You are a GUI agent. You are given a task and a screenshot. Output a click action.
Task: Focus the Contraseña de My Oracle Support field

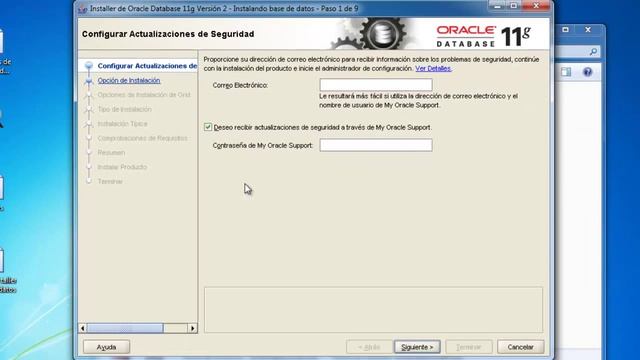tap(376, 145)
